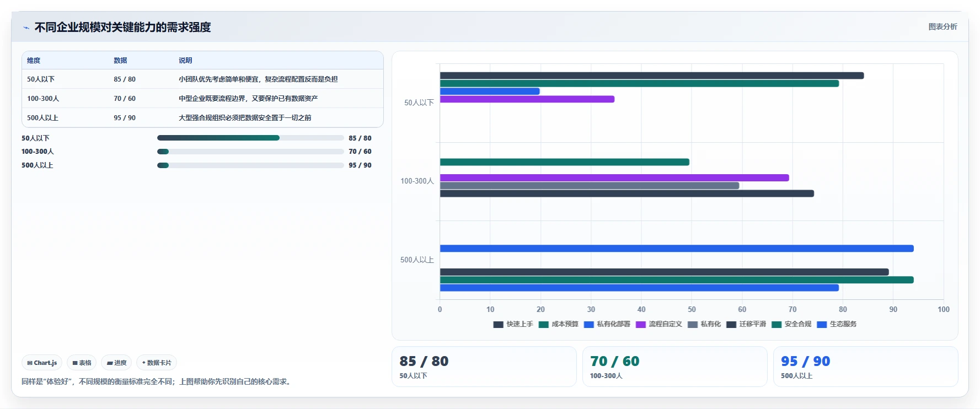Click the purple bar in 50人以下 chart group
Image resolution: width=980 pixels, height=409 pixels.
pyautogui.click(x=527, y=99)
